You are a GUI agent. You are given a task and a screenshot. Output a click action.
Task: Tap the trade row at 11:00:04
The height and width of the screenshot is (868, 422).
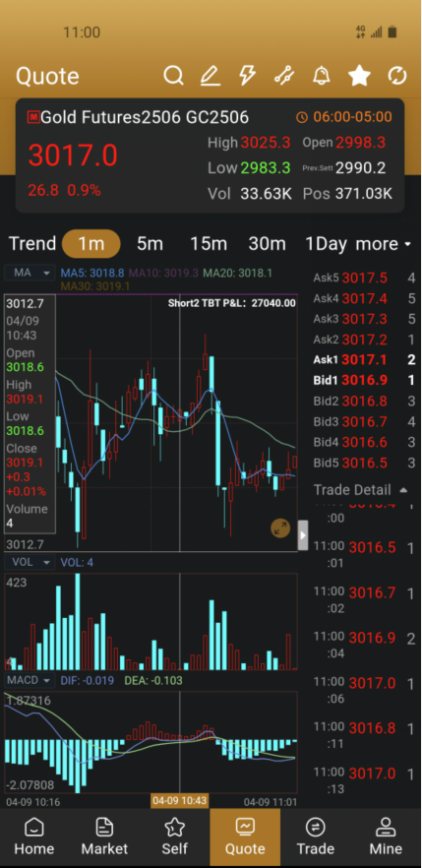click(365, 644)
